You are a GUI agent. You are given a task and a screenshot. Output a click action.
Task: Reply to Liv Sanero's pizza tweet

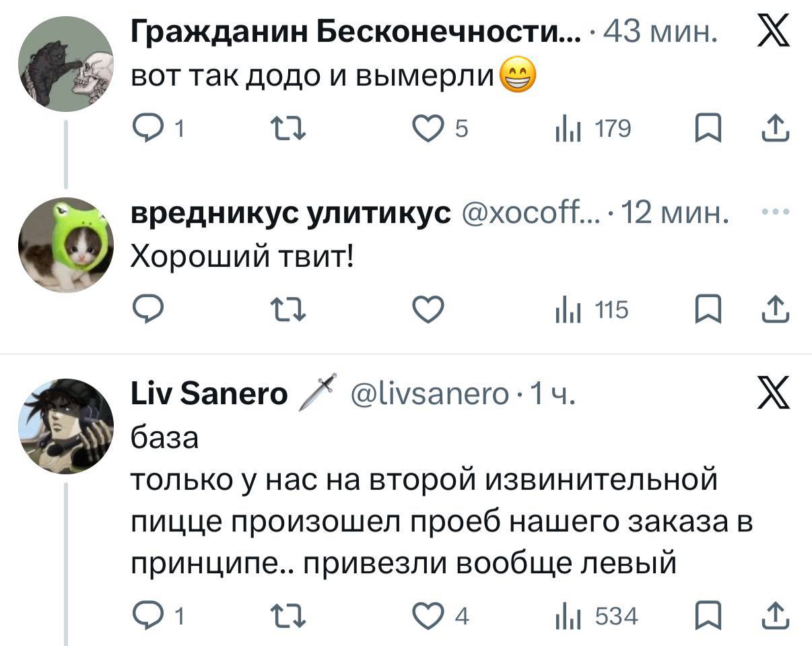click(x=144, y=615)
